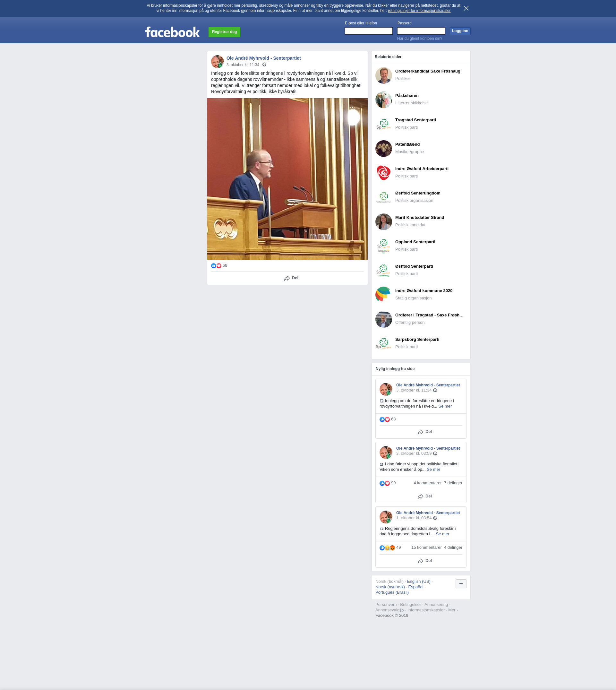Open Ole André Myhrvold profile picture in main post

tap(217, 62)
